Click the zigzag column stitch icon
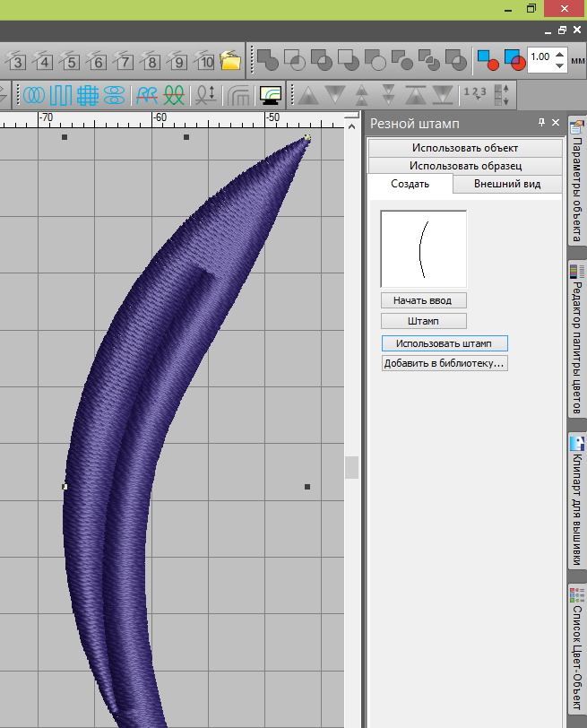The image size is (587, 728). click(60, 94)
